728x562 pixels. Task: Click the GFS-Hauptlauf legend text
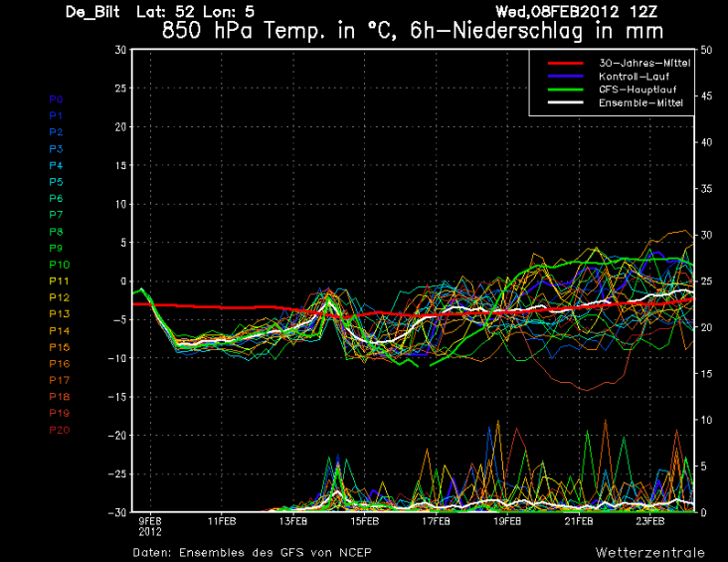click(637, 90)
